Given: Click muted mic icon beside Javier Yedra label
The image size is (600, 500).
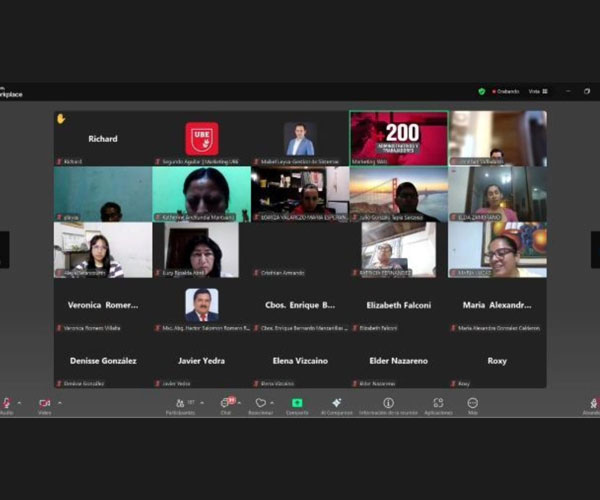Looking at the screenshot, I should (x=158, y=383).
